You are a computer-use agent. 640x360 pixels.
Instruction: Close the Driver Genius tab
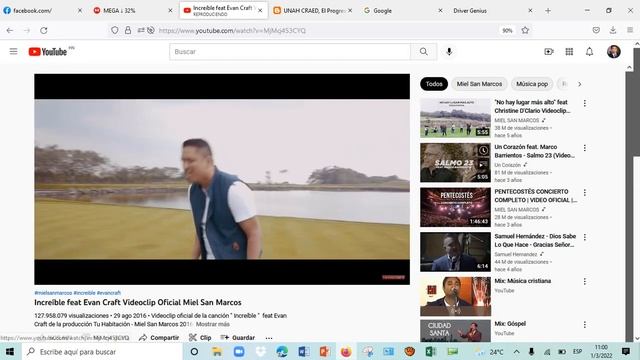coord(530,11)
